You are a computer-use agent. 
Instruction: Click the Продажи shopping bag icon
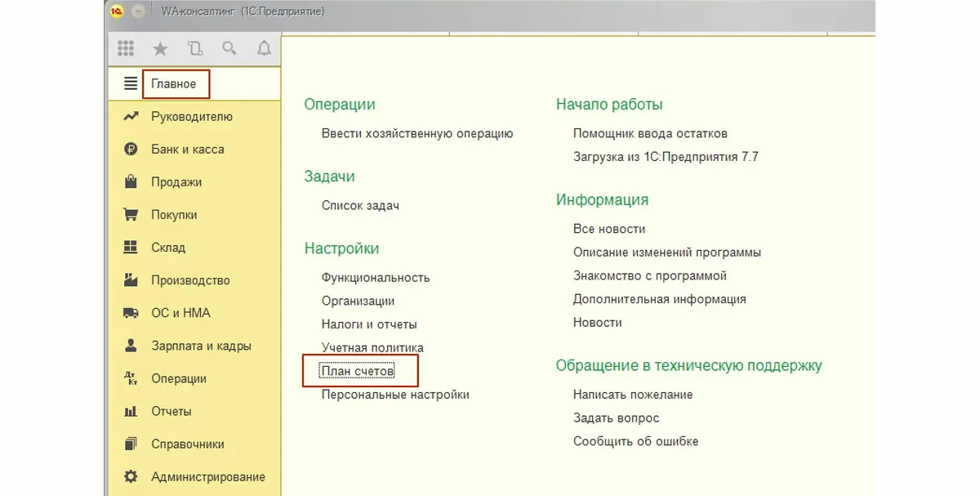(x=130, y=182)
